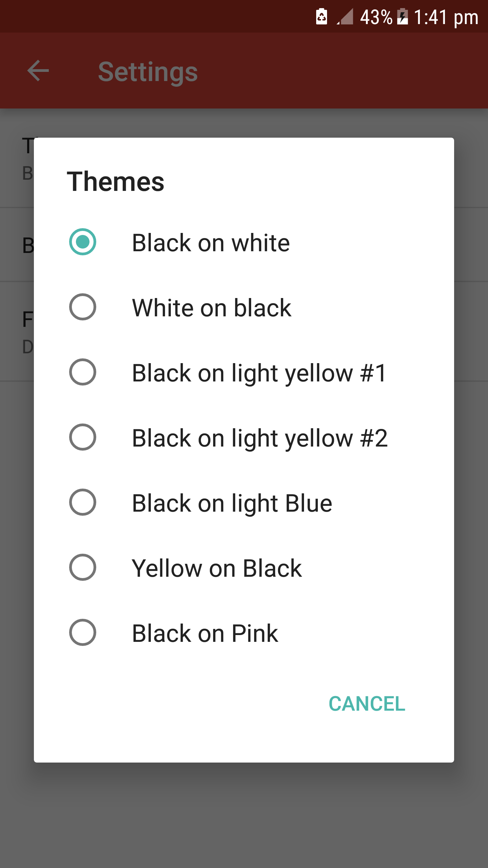Click the "Yellow on Black" theme label
The width and height of the screenshot is (488, 868).
(x=217, y=568)
